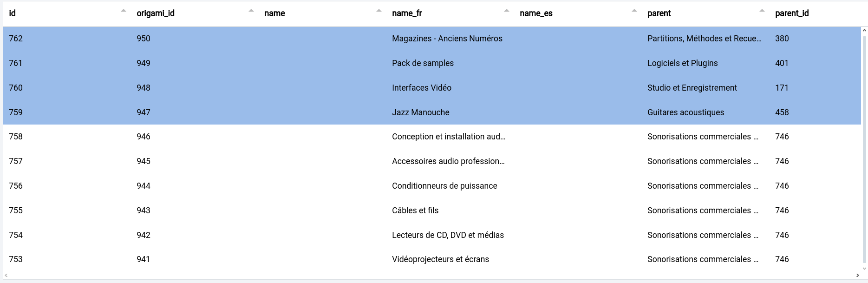Click the name_es column sort arrow
This screenshot has width=868, height=283.
pyautogui.click(x=634, y=11)
